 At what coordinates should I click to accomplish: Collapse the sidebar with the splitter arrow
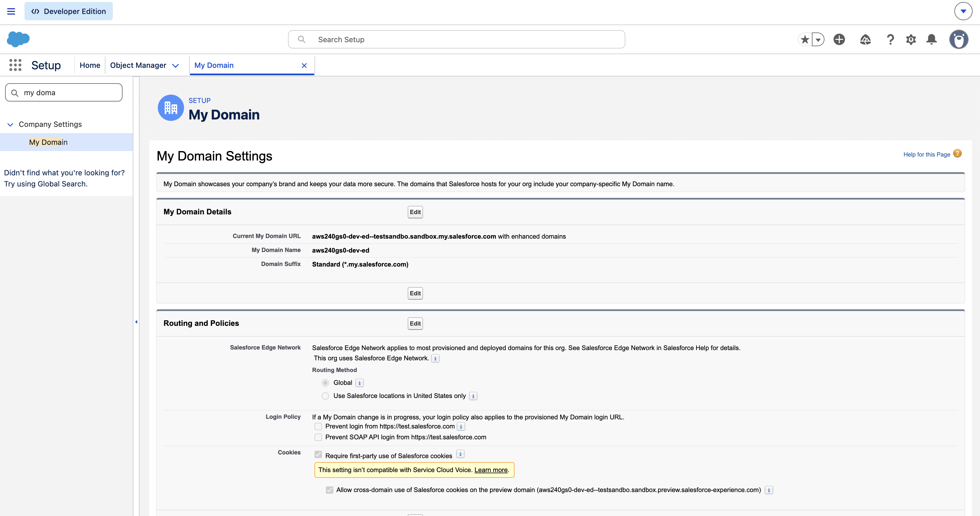point(136,322)
